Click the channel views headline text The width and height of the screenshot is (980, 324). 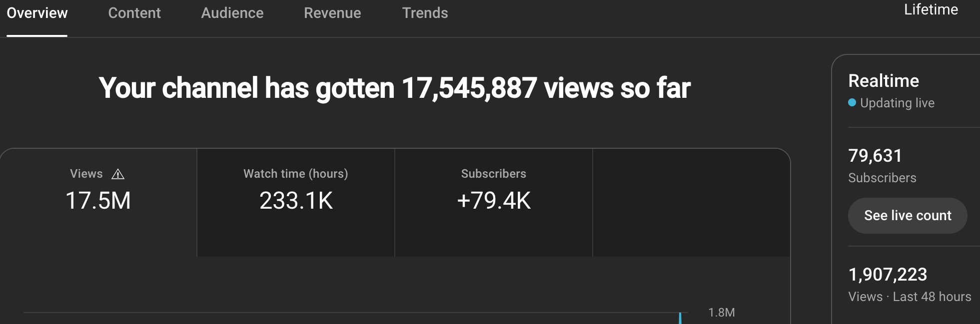395,88
